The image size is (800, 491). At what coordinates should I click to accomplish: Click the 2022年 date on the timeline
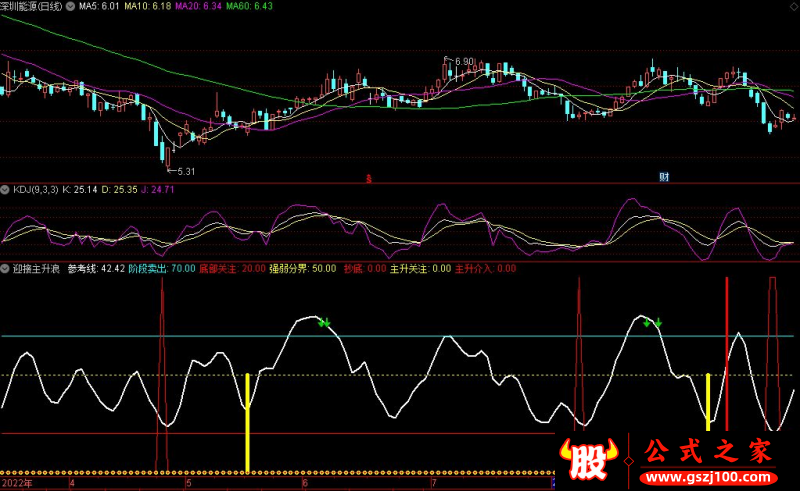[x=16, y=482]
